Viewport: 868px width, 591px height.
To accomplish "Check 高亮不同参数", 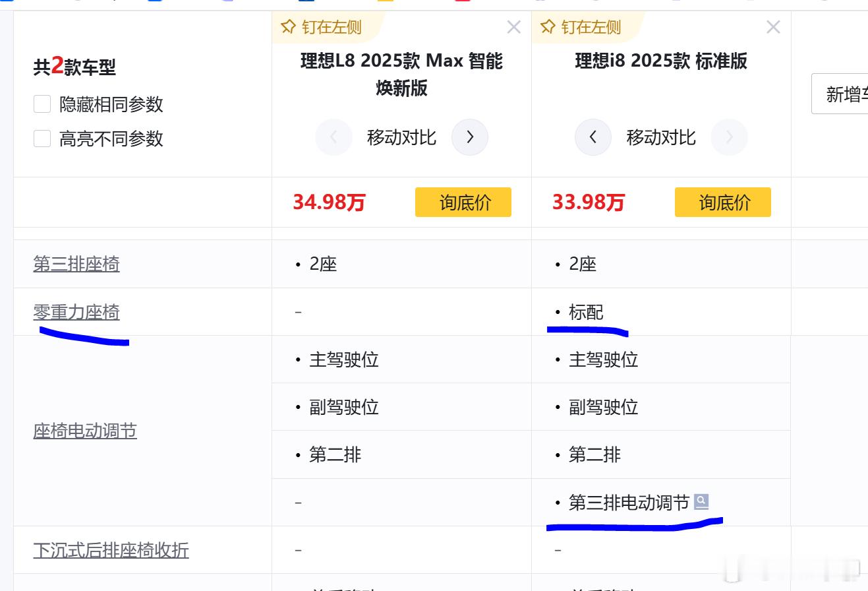I will click(x=42, y=139).
